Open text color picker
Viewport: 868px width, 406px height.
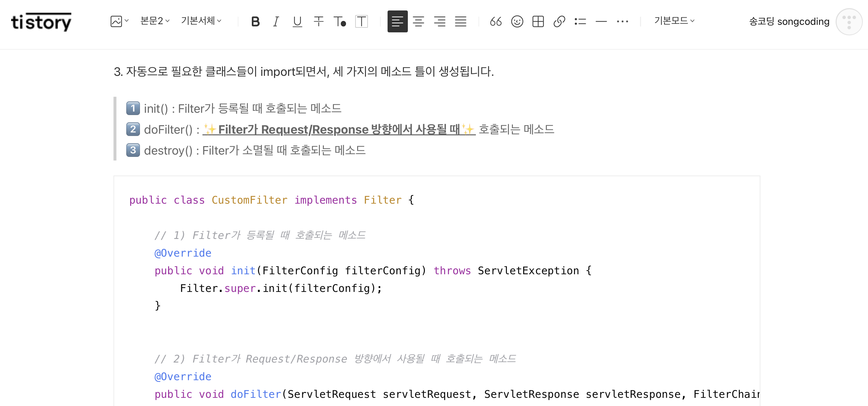coord(340,22)
